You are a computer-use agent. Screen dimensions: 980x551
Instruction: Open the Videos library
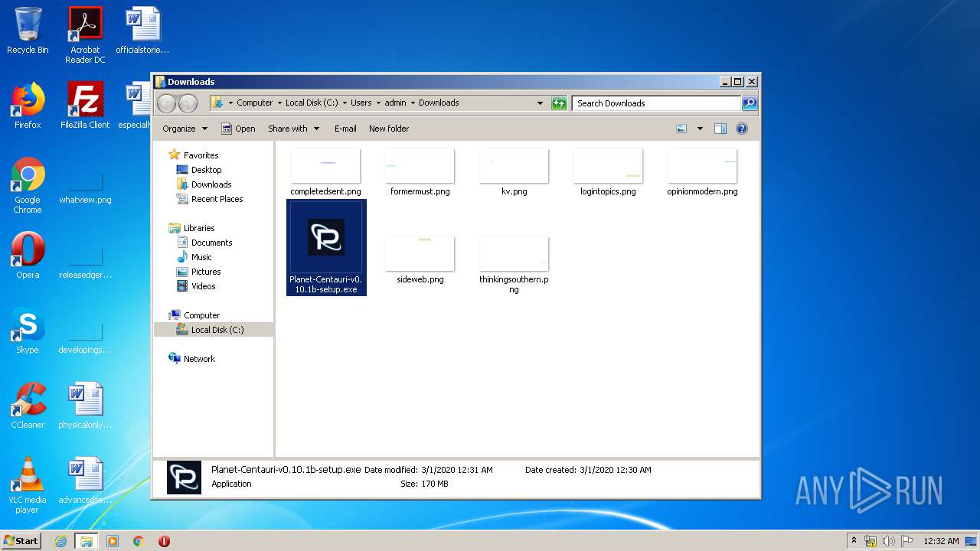pos(203,286)
